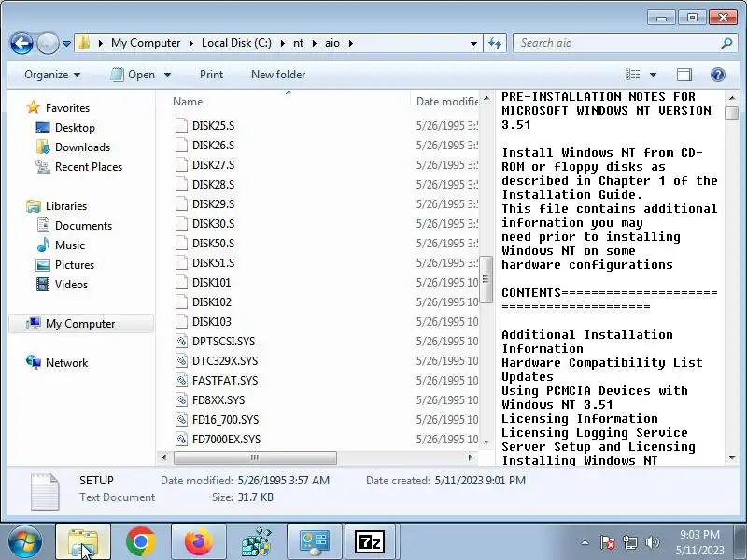Image resolution: width=747 pixels, height=560 pixels.
Task: Click Open in the command bar
Action: tap(134, 75)
